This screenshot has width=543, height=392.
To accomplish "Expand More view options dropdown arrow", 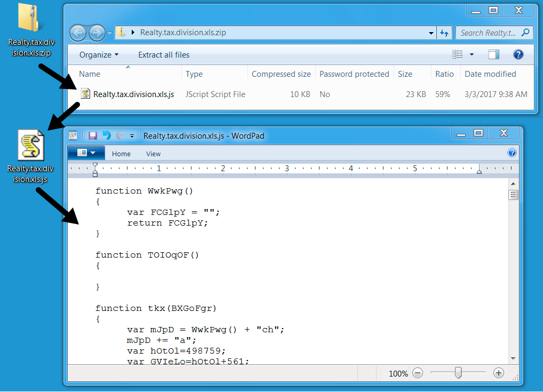I will [x=472, y=54].
